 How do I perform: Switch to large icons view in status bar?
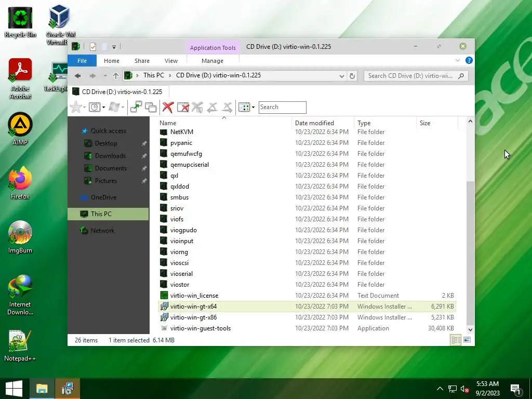point(467,340)
